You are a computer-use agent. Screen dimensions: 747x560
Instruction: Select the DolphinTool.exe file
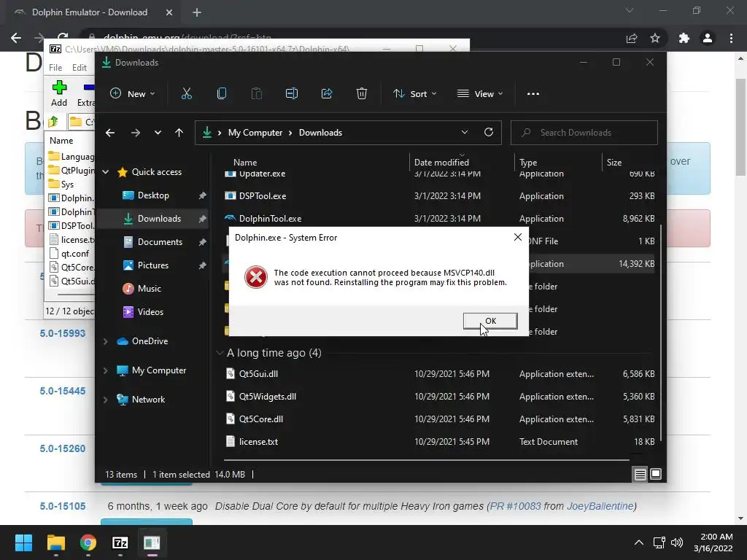coord(438,219)
